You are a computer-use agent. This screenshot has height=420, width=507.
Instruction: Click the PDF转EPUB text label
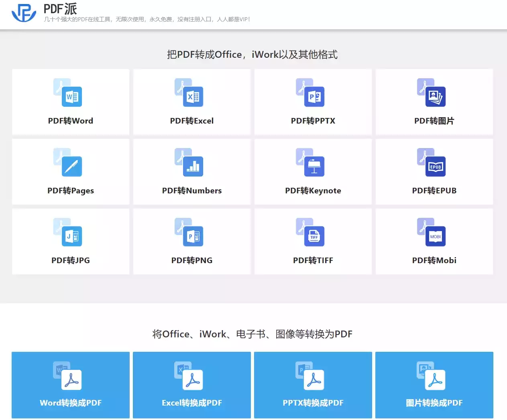click(x=434, y=191)
